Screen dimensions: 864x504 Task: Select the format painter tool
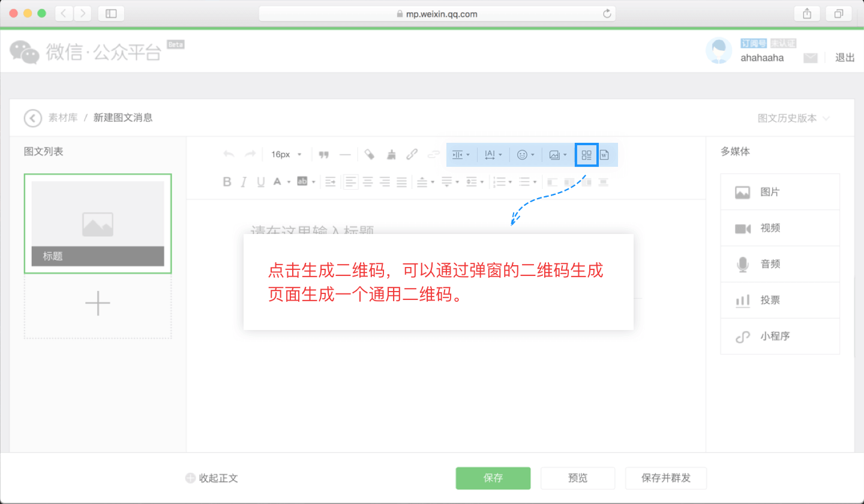370,154
